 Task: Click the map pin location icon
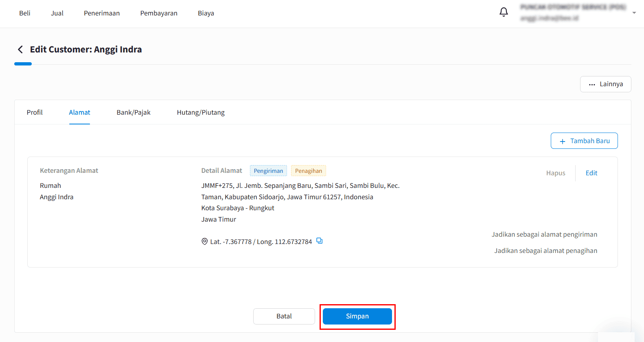tap(204, 242)
